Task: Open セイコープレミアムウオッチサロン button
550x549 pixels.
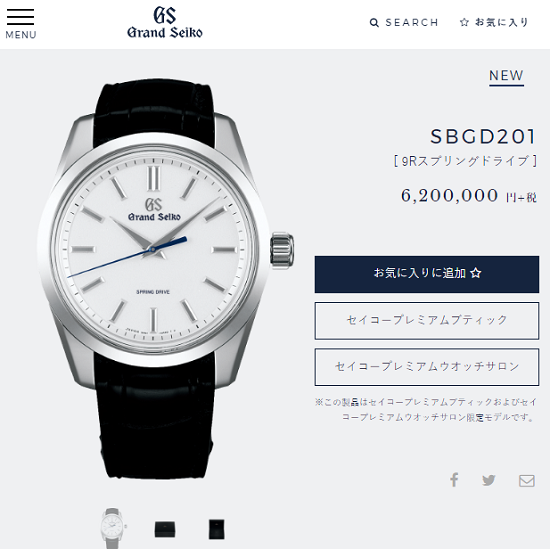Action: [x=427, y=367]
